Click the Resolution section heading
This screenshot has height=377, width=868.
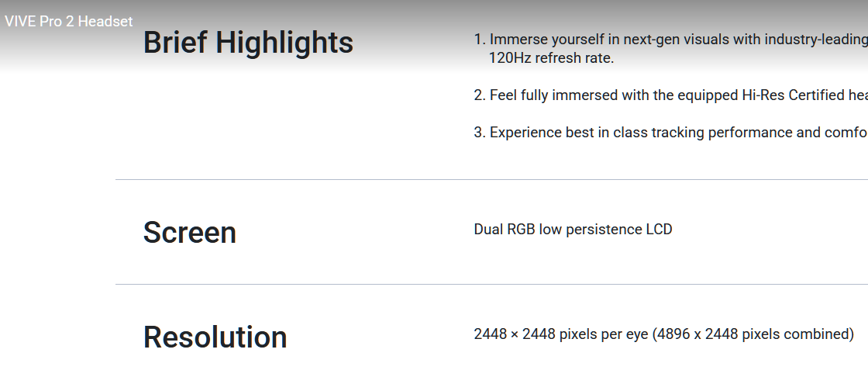click(215, 337)
